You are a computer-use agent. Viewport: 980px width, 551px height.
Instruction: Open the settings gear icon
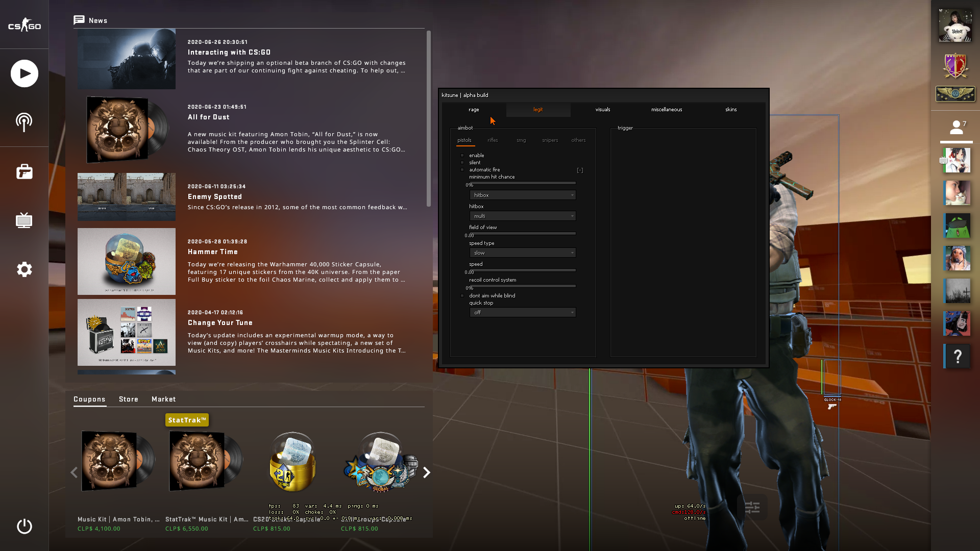point(24,269)
